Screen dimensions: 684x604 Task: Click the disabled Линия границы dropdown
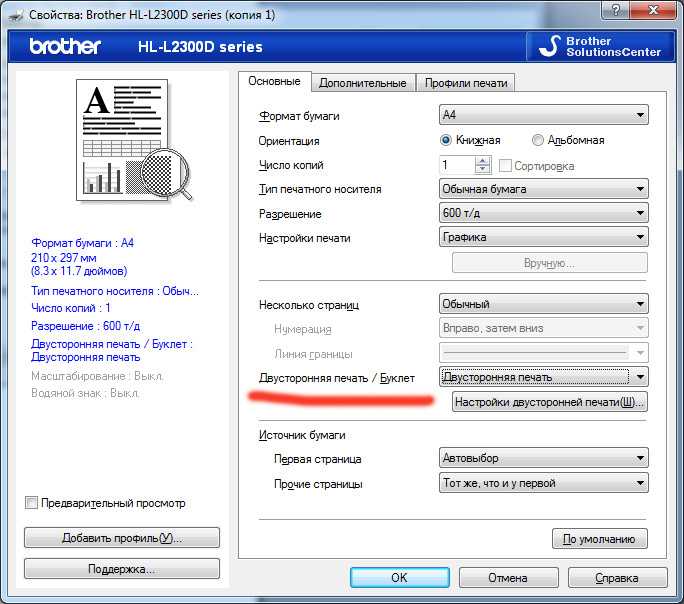coord(544,352)
